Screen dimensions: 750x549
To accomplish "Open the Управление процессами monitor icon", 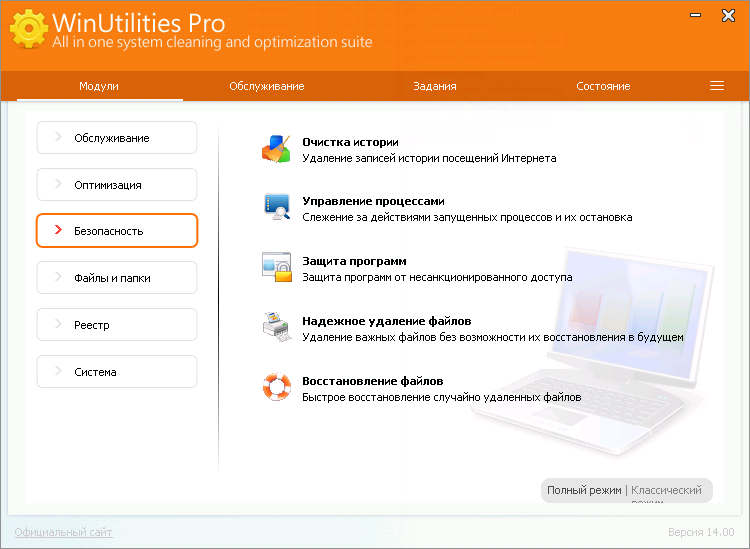I will click(x=277, y=207).
